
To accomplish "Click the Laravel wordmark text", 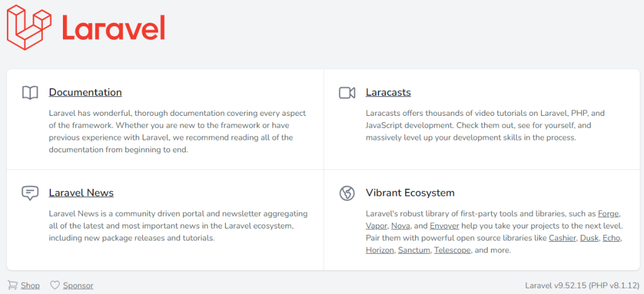I will 113,28.
